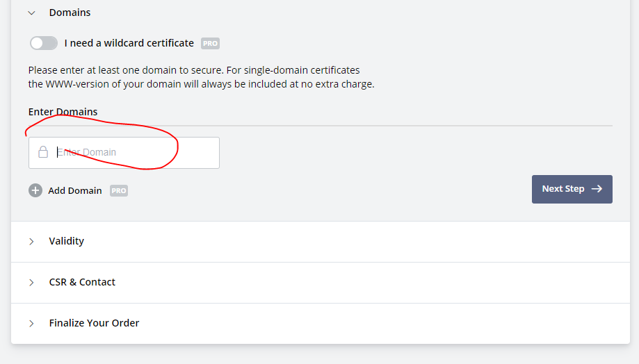Open the CSR & Contact step heading
Image resolution: width=639 pixels, height=364 pixels.
[82, 282]
